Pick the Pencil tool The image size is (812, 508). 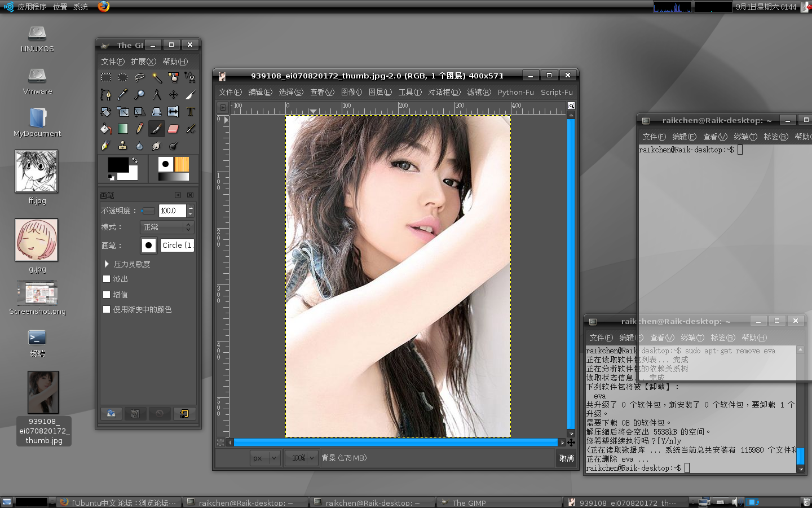[140, 129]
